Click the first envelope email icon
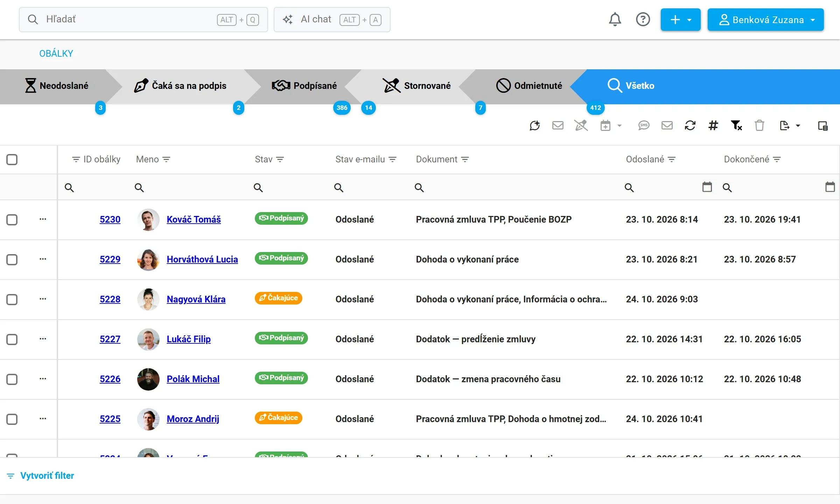Image resolution: width=840 pixels, height=504 pixels. click(558, 125)
